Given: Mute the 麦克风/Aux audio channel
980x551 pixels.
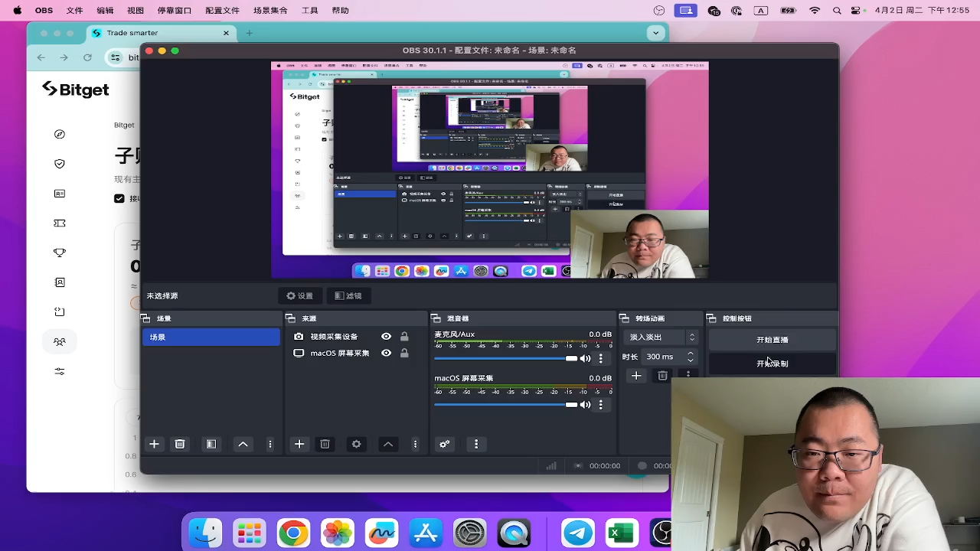Looking at the screenshot, I should click(x=586, y=358).
